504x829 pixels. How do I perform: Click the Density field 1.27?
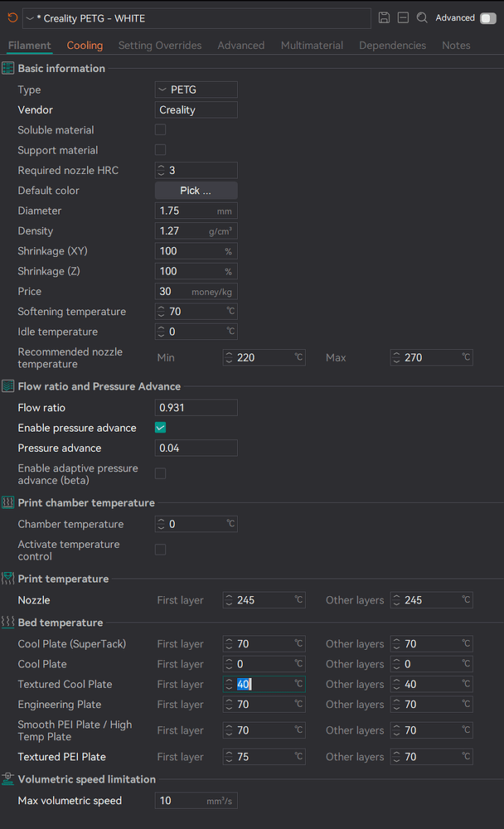coord(196,230)
